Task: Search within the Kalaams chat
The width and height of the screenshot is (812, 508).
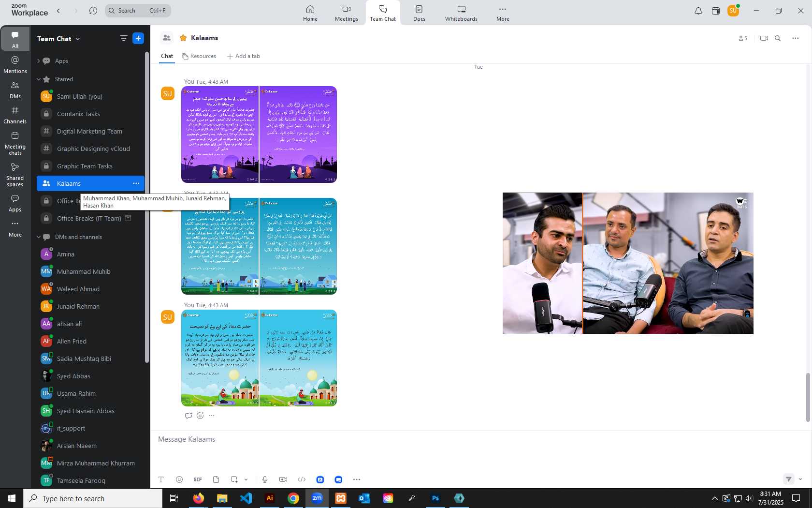Action: (x=778, y=38)
